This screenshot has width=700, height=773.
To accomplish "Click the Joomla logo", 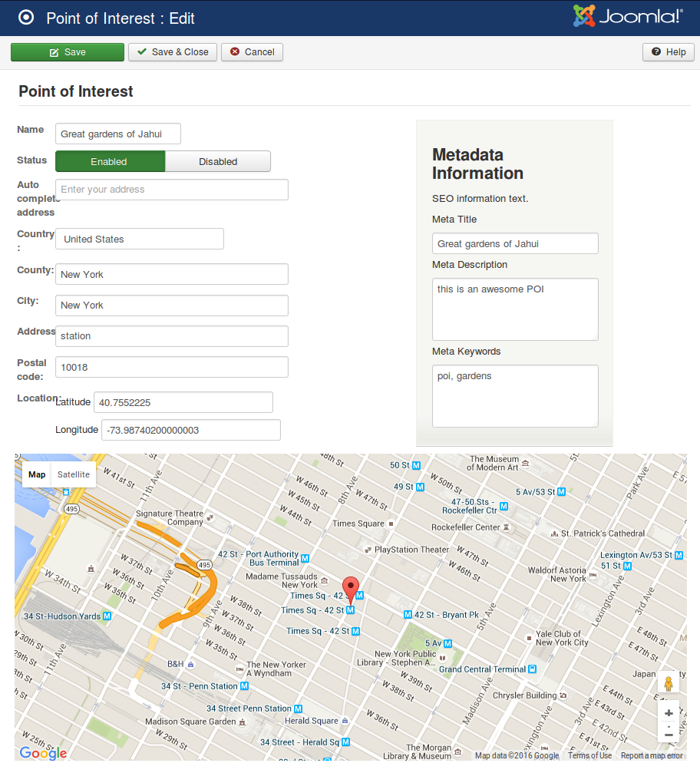I will pos(628,16).
